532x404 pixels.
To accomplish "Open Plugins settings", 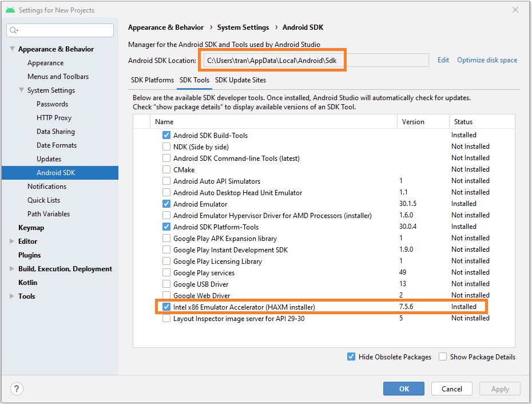I will (x=30, y=255).
